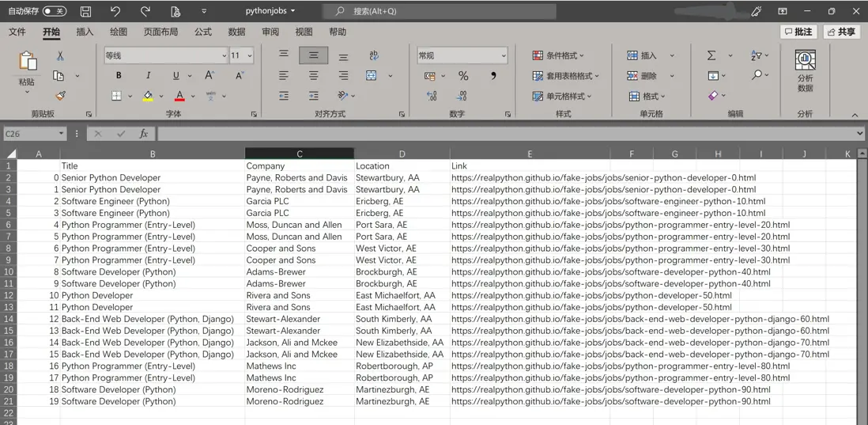
Task: Toggle the AutoSave switch
Action: click(x=54, y=11)
